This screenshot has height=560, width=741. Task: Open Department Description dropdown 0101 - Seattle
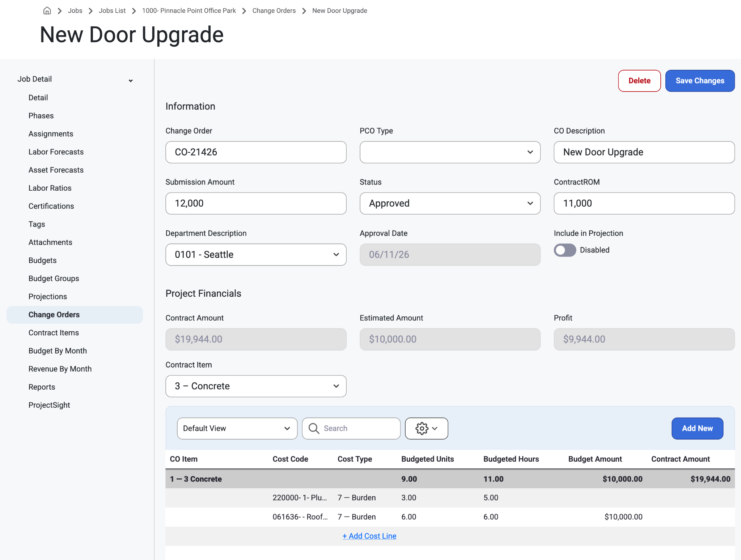click(256, 255)
